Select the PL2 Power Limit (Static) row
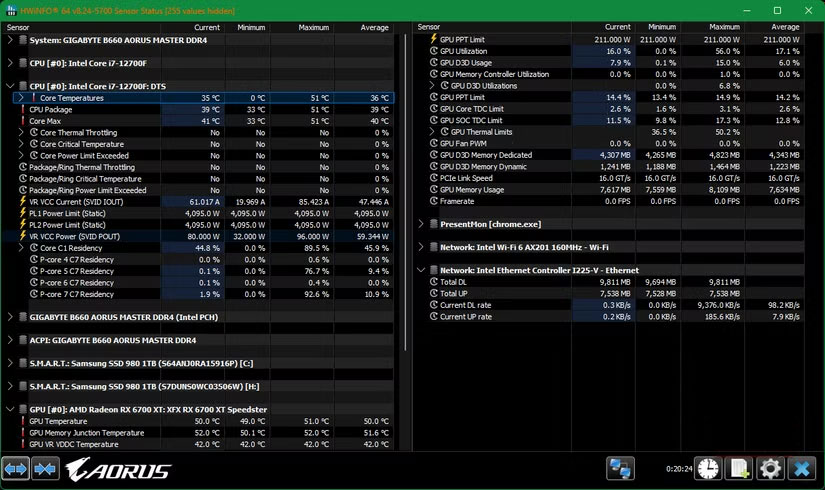This screenshot has width=825, height=490. [197, 225]
